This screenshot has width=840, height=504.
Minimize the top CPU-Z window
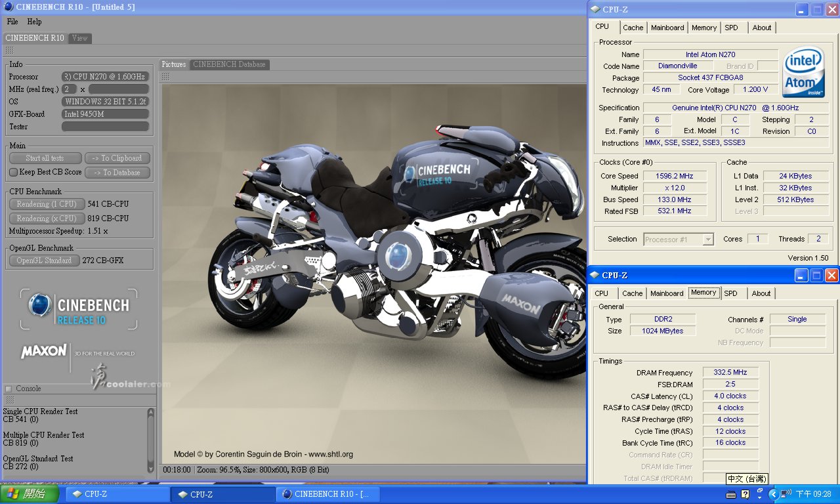coord(802,9)
